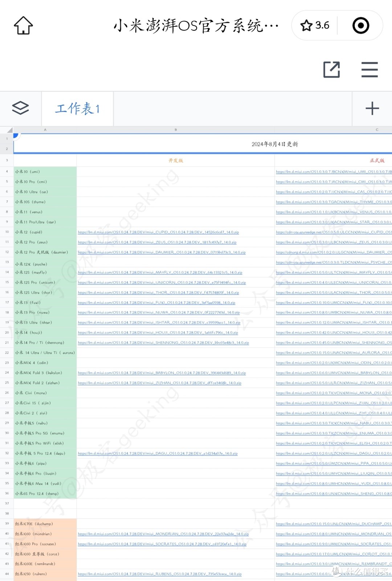Image resolution: width=392 pixels, height=581 pixels.
Task: Add a new worksheet with plus icon
Action: click(372, 108)
